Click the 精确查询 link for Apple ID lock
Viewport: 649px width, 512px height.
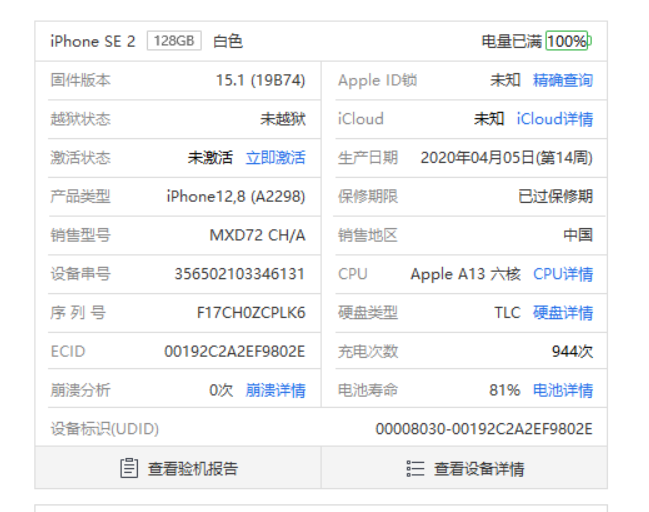[x=562, y=80]
